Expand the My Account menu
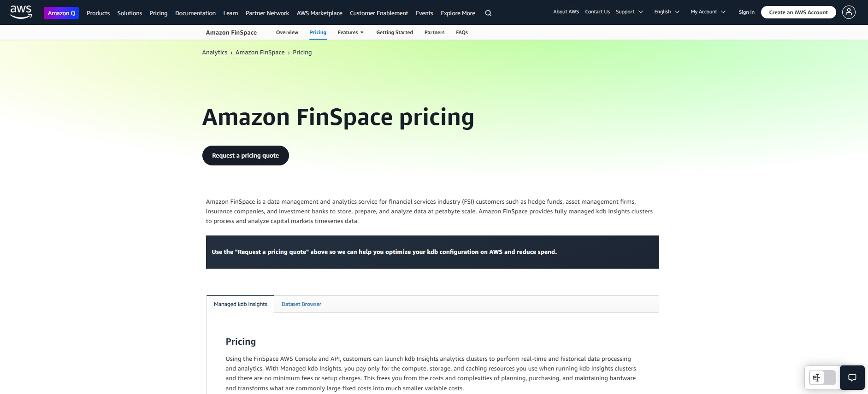 click(708, 12)
